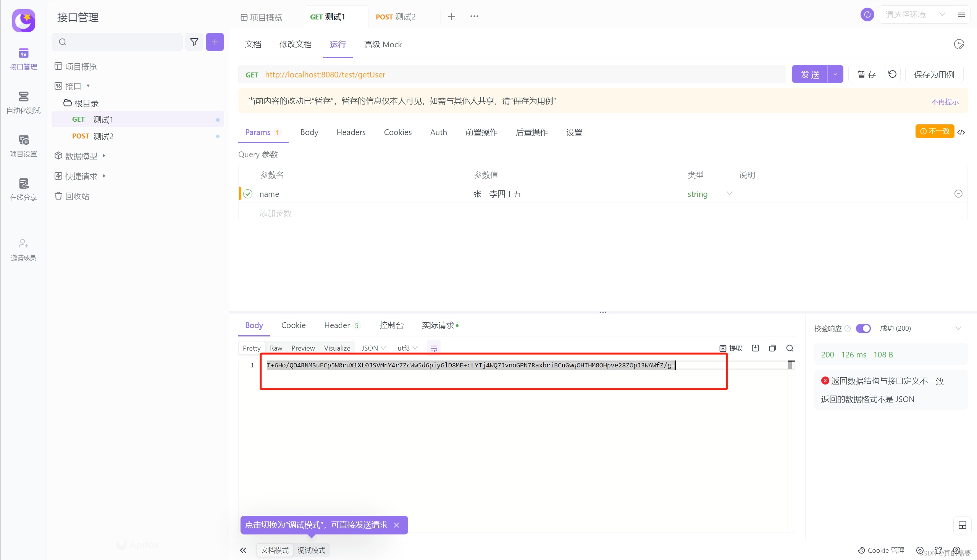Open the 项目设置 sidebar panel

tap(23, 145)
